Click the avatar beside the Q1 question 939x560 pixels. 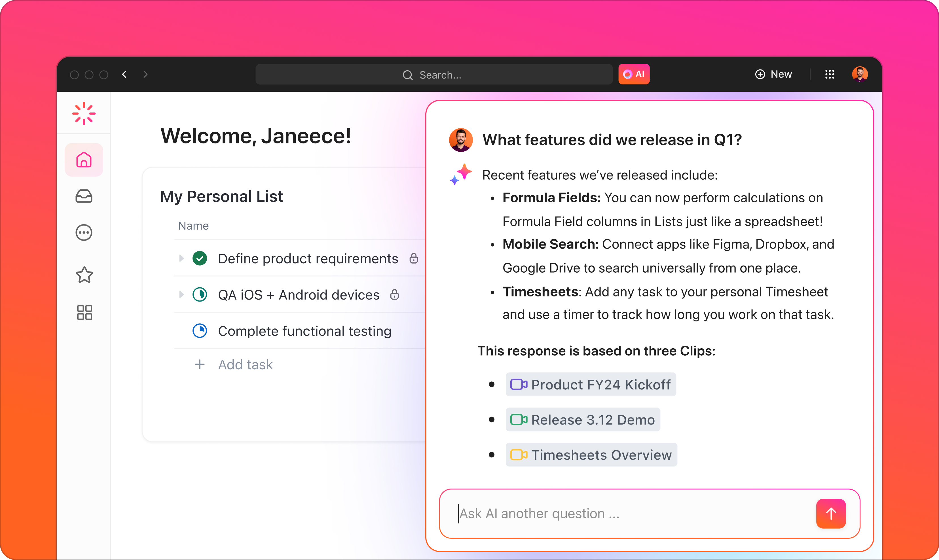[461, 140]
